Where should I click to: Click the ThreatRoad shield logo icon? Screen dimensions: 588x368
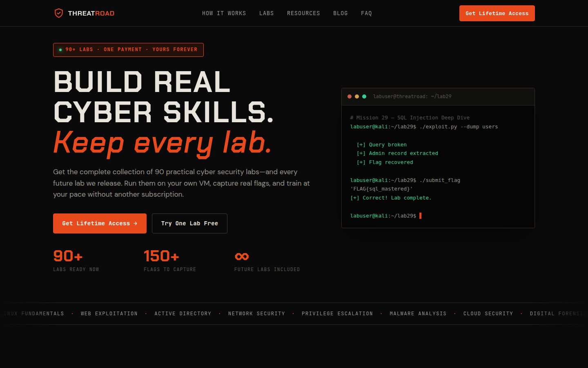59,13
